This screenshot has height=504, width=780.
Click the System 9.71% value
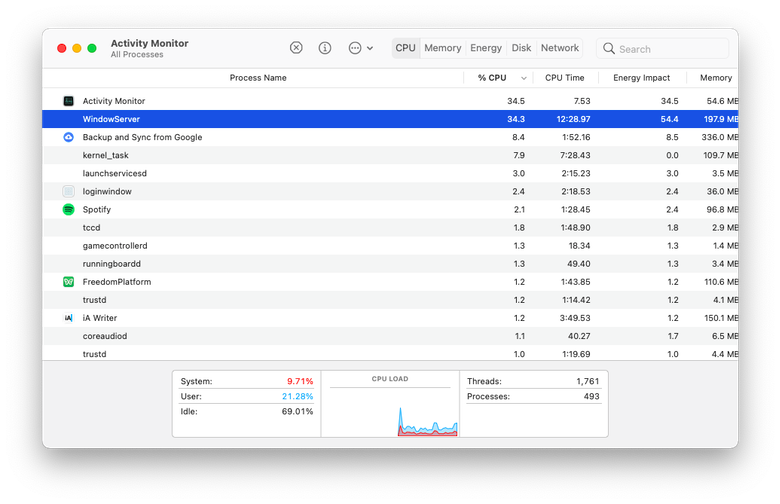[300, 381]
